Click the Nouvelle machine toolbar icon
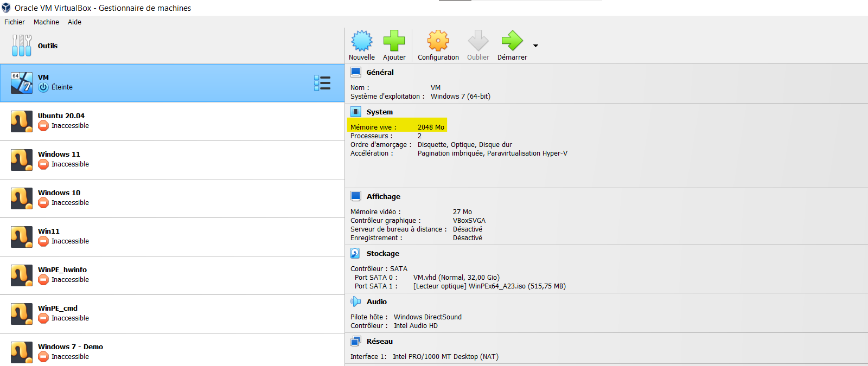Screen dimensions: 868x366 362,41
